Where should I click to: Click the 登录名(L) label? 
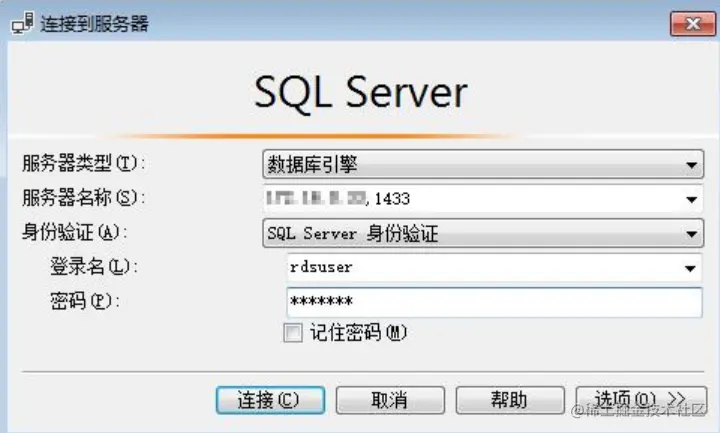94,267
